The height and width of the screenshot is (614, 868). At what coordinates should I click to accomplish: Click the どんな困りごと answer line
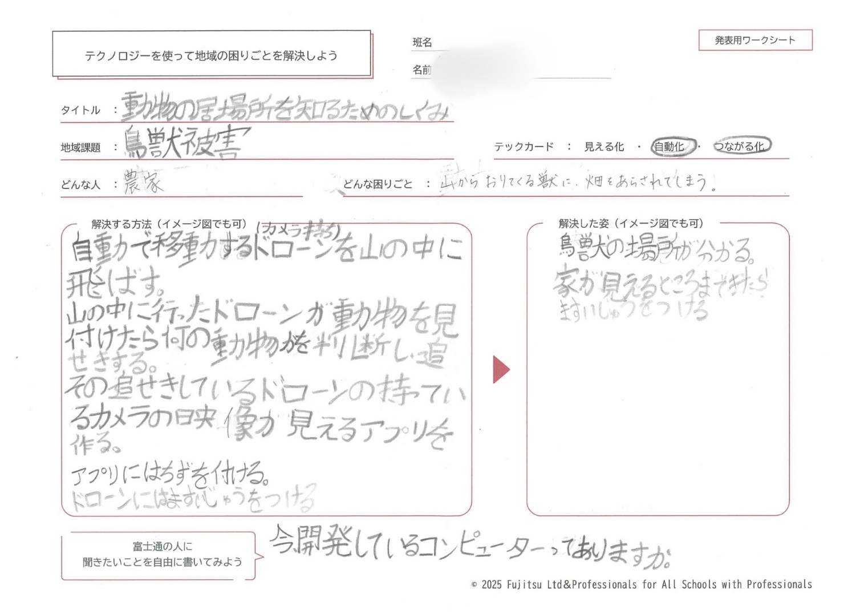pos(576,183)
